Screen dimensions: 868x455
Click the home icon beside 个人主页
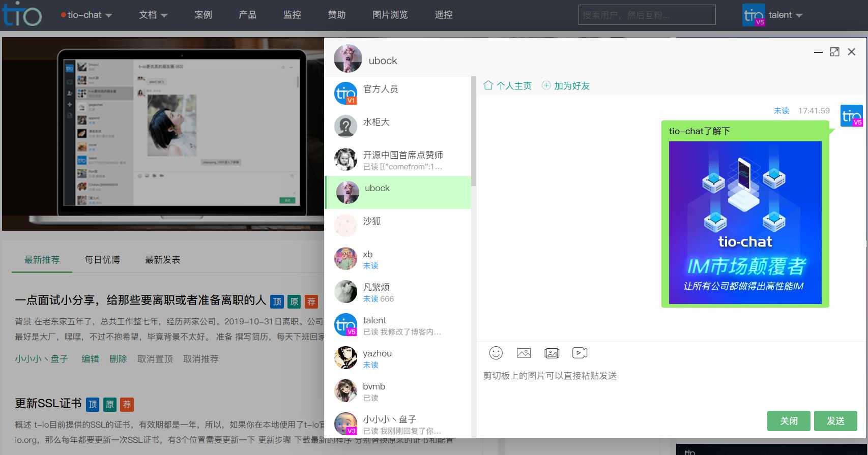tap(488, 85)
